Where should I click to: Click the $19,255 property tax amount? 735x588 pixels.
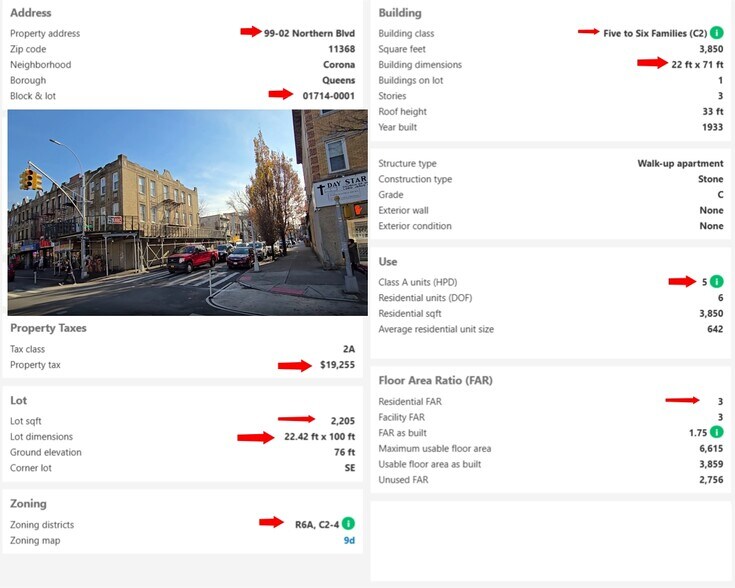pyautogui.click(x=336, y=365)
